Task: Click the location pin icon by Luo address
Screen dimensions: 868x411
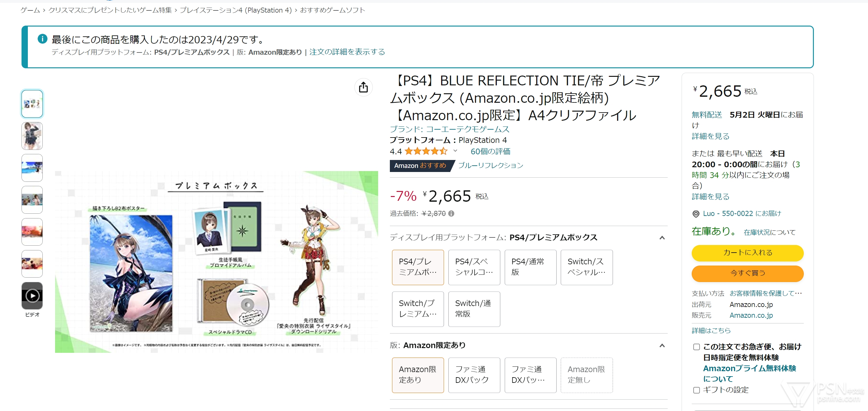Action: (x=696, y=214)
